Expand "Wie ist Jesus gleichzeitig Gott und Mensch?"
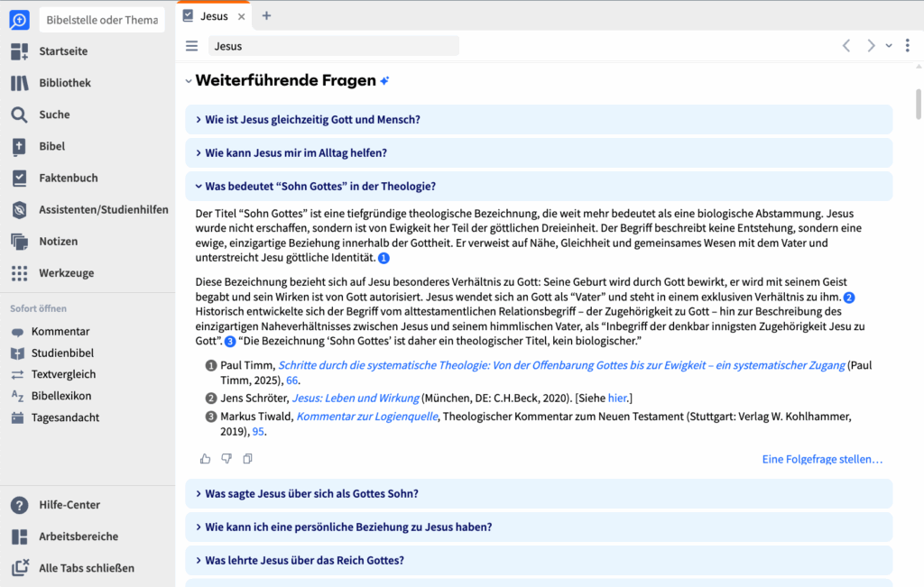 312,119
